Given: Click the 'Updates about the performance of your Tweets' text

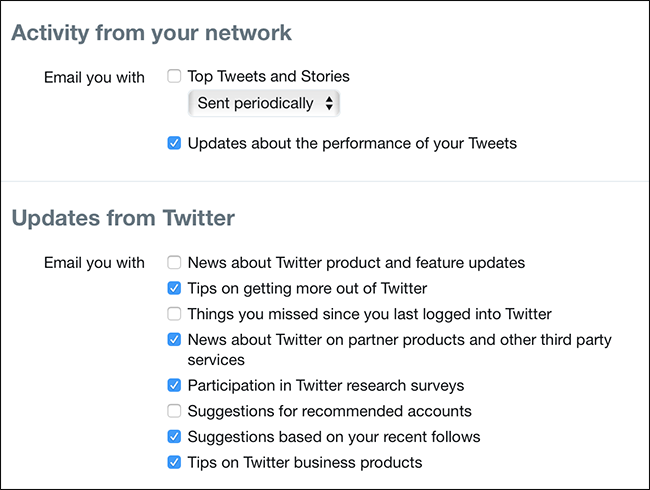Looking at the screenshot, I should click(352, 143).
